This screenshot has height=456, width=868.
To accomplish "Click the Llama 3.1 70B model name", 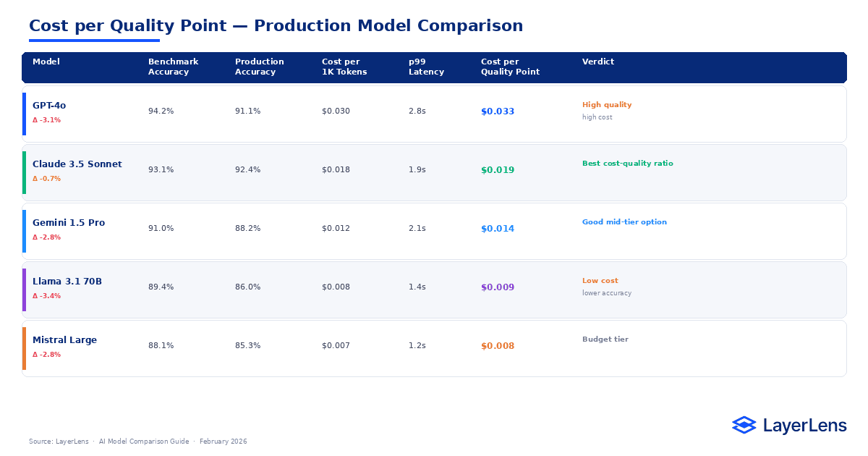I will click(x=67, y=282).
